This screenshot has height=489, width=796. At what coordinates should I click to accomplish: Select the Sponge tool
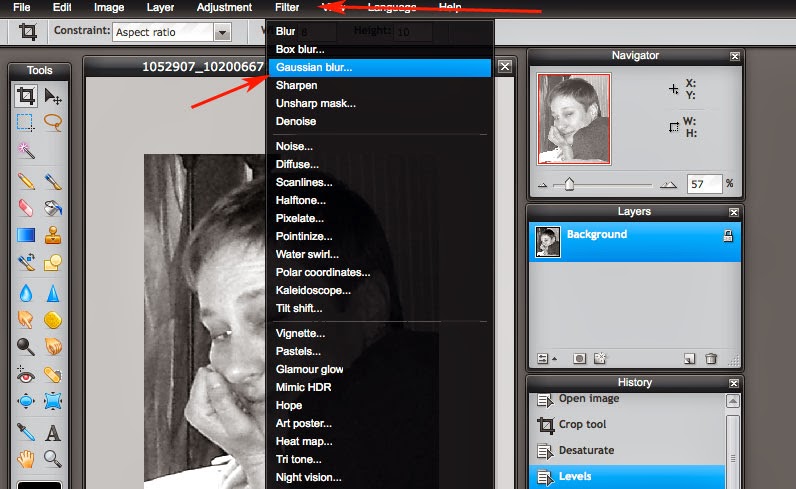(53, 320)
